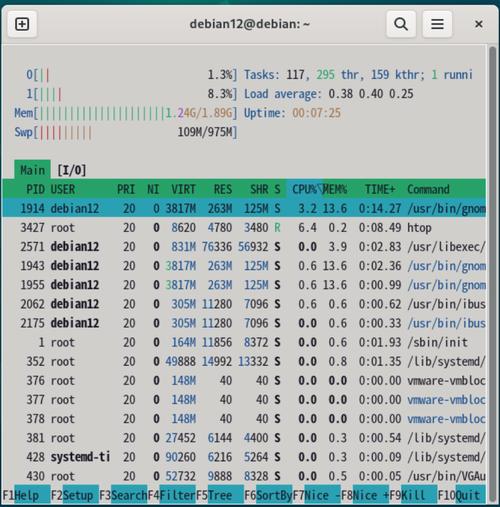This screenshot has width=500, height=507.
Task: Sort by NI column header
Action: 153,189
